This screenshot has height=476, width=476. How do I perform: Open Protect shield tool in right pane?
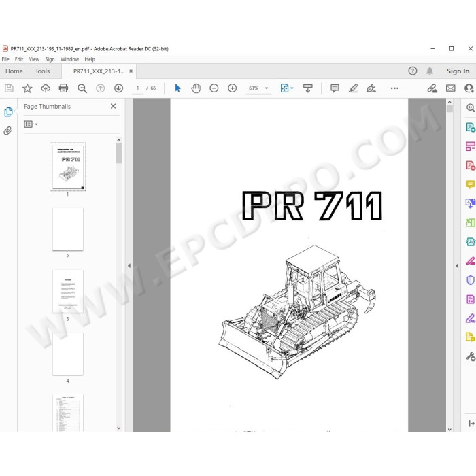tap(471, 280)
